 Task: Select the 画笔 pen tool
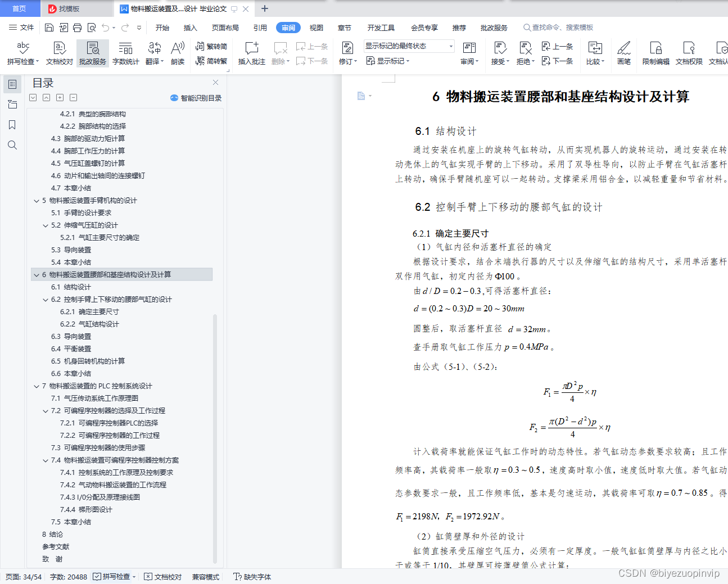(x=624, y=53)
